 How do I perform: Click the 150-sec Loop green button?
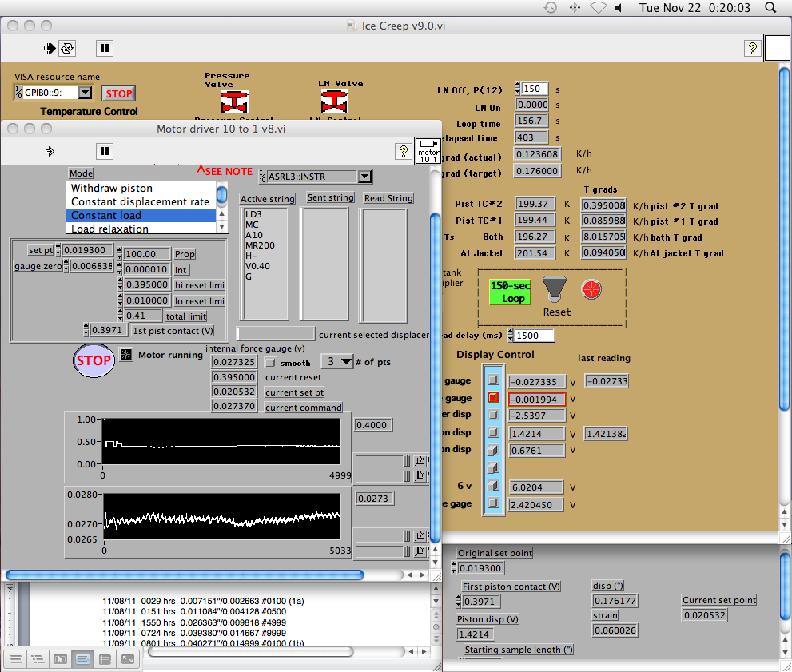[509, 292]
